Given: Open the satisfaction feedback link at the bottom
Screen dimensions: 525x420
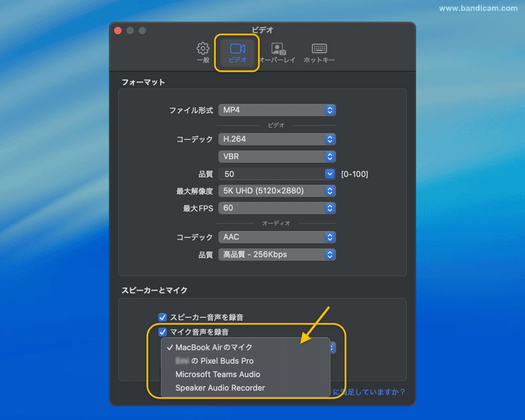Looking at the screenshot, I should [367, 392].
